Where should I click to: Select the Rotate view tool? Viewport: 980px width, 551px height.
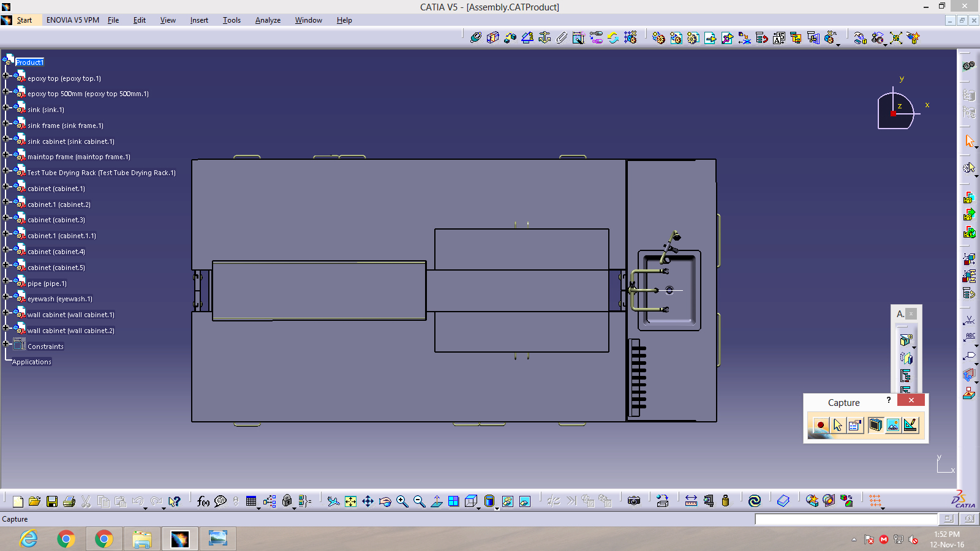click(x=385, y=501)
